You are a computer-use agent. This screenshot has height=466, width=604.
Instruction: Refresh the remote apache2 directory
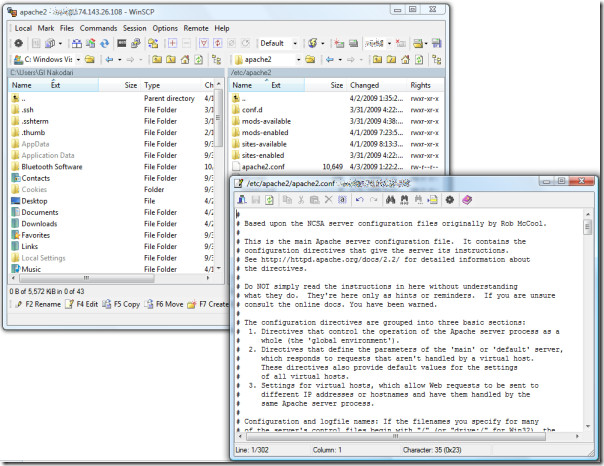pos(419,59)
